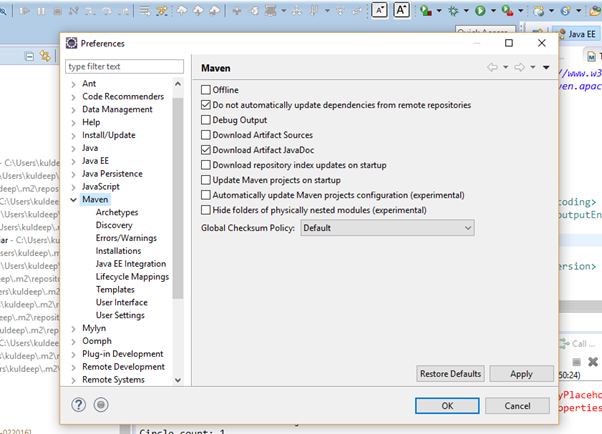This screenshot has height=434, width=602.
Task: Collapse the Maven tree node
Action: pyautogui.click(x=74, y=200)
